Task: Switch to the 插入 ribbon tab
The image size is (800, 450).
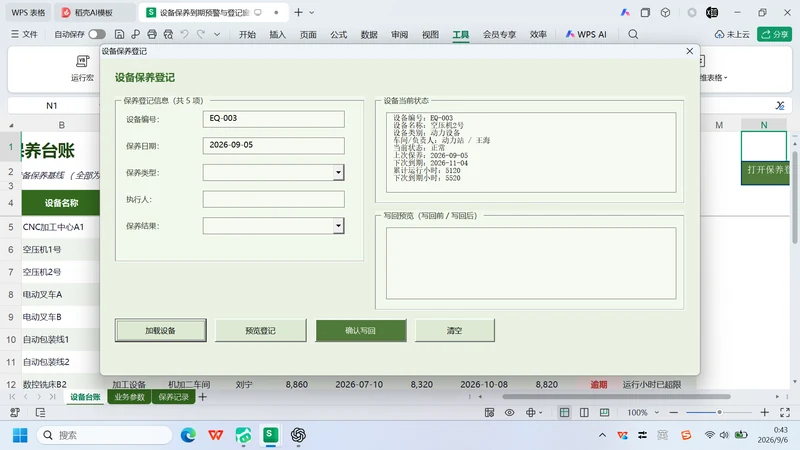Action: pos(278,34)
